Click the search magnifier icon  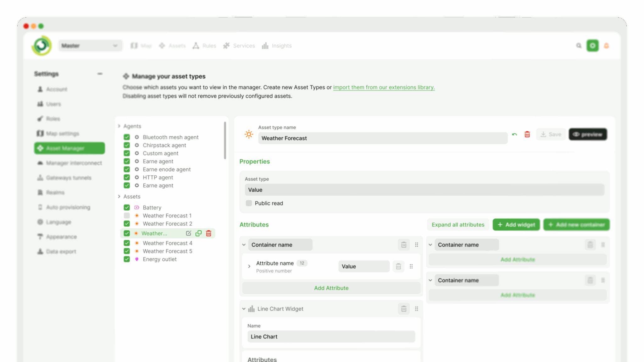[x=579, y=46]
